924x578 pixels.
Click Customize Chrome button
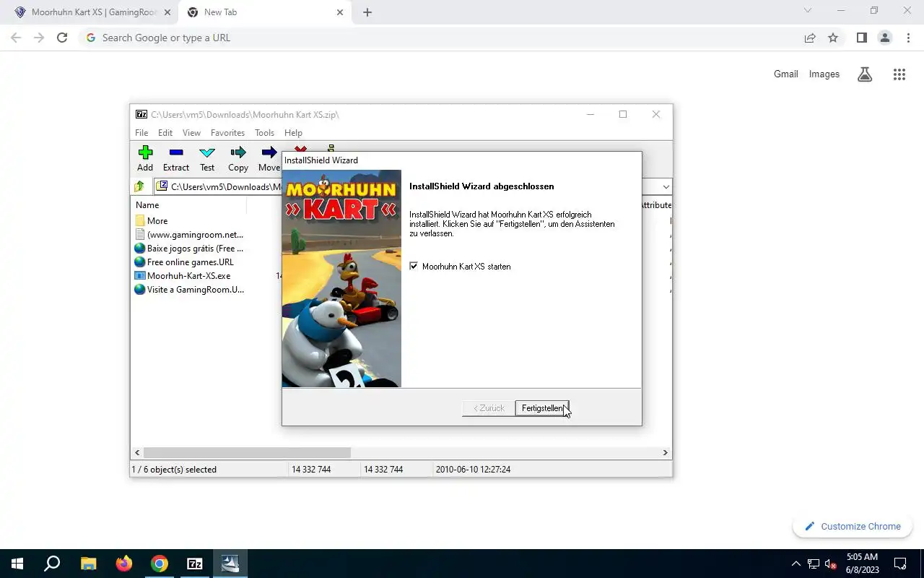tap(852, 526)
